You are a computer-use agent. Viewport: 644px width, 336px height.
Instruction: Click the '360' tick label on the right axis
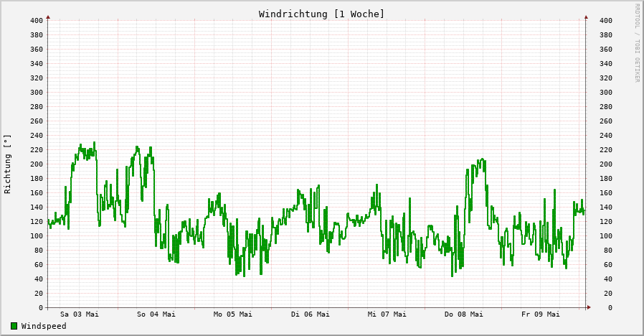tap(606, 50)
